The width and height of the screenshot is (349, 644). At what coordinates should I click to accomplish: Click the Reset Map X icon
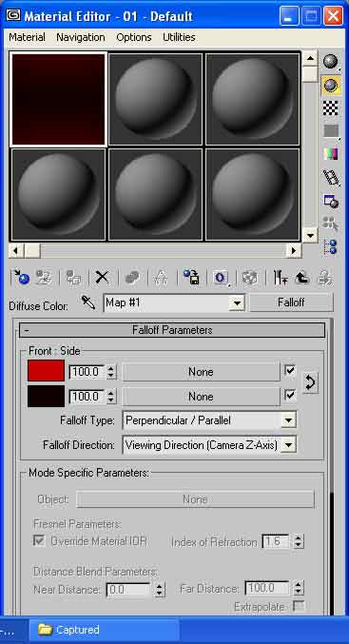tap(103, 278)
